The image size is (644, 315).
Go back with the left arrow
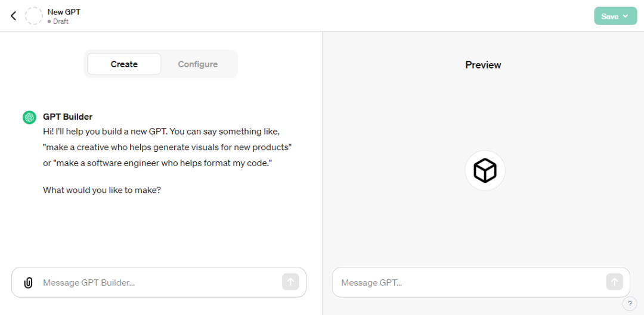tap(13, 16)
